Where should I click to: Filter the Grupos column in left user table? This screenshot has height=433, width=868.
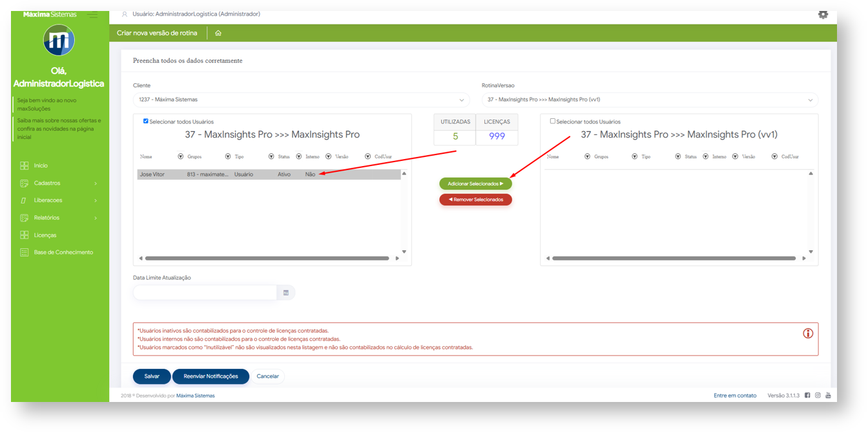coord(228,157)
